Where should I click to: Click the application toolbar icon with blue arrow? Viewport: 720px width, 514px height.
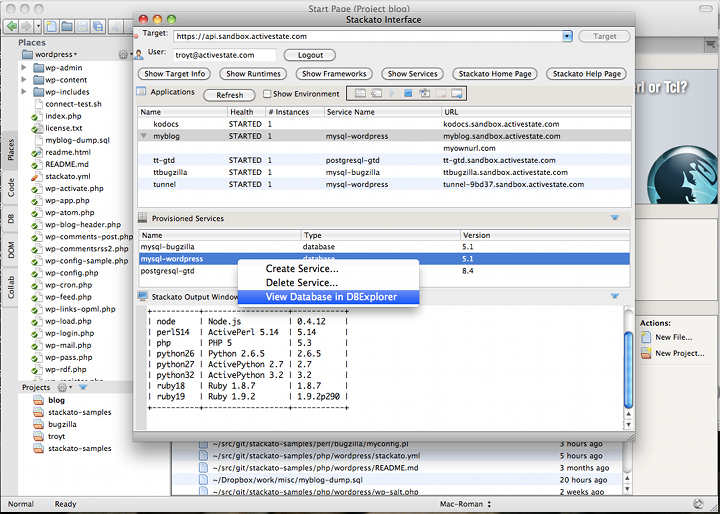456,94
